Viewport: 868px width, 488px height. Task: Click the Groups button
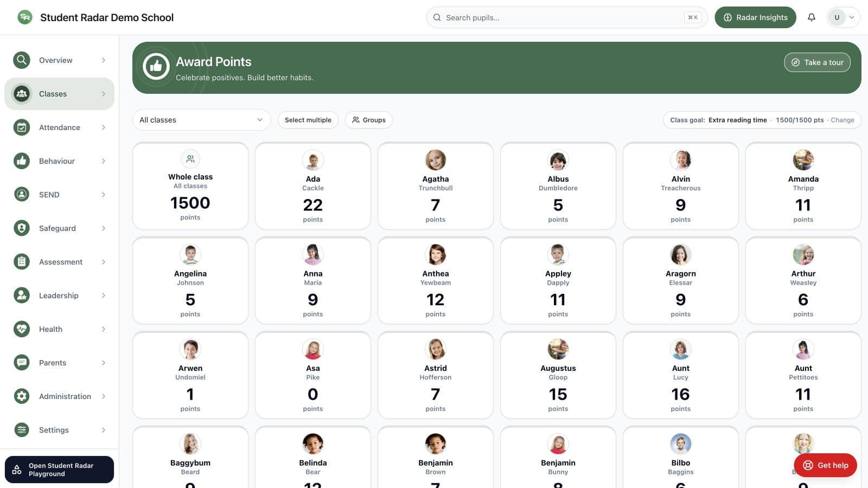coord(369,120)
